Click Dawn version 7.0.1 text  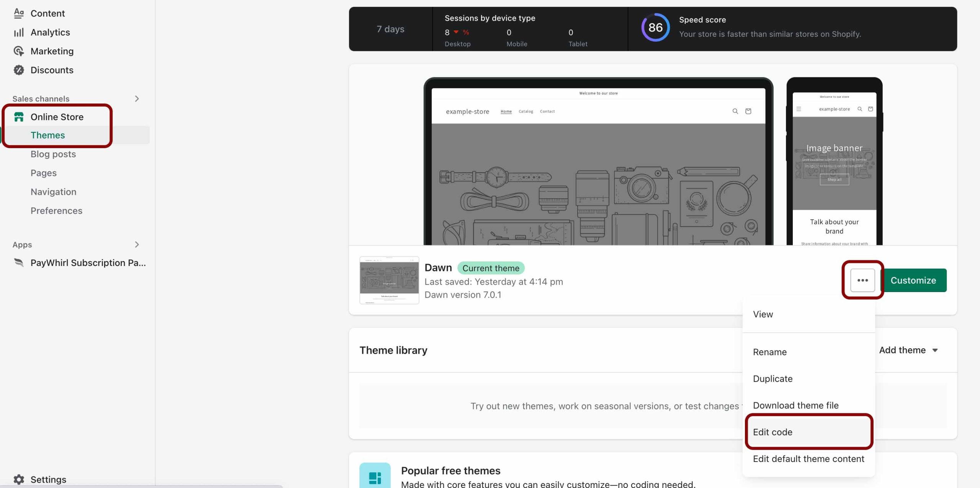tap(463, 295)
